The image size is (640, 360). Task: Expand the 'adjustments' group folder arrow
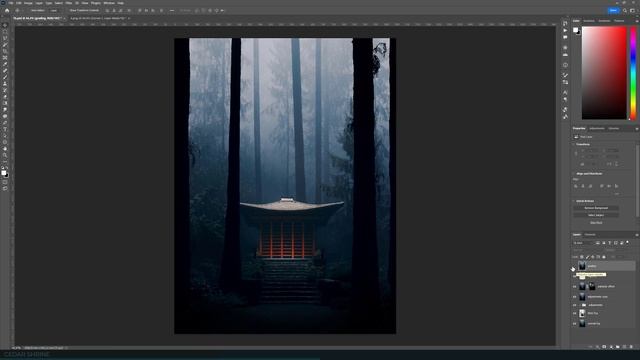tap(580, 305)
